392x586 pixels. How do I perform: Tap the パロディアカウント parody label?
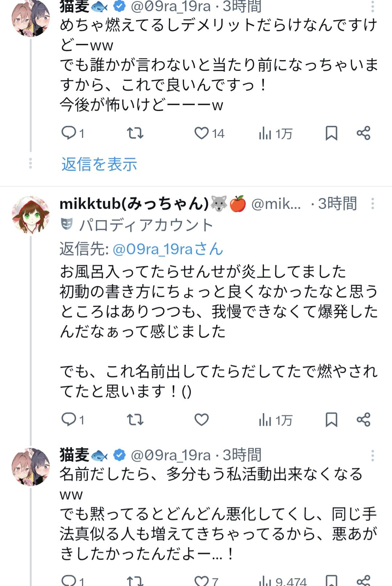(x=146, y=225)
